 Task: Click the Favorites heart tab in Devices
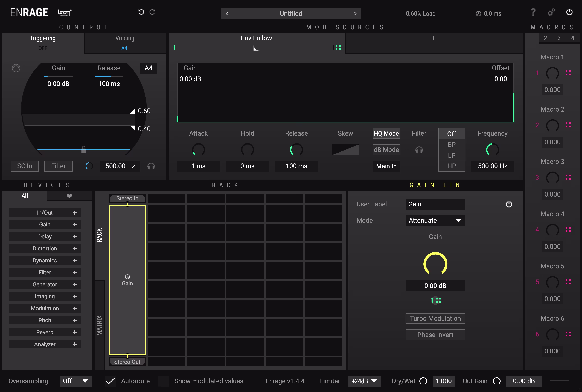click(69, 196)
